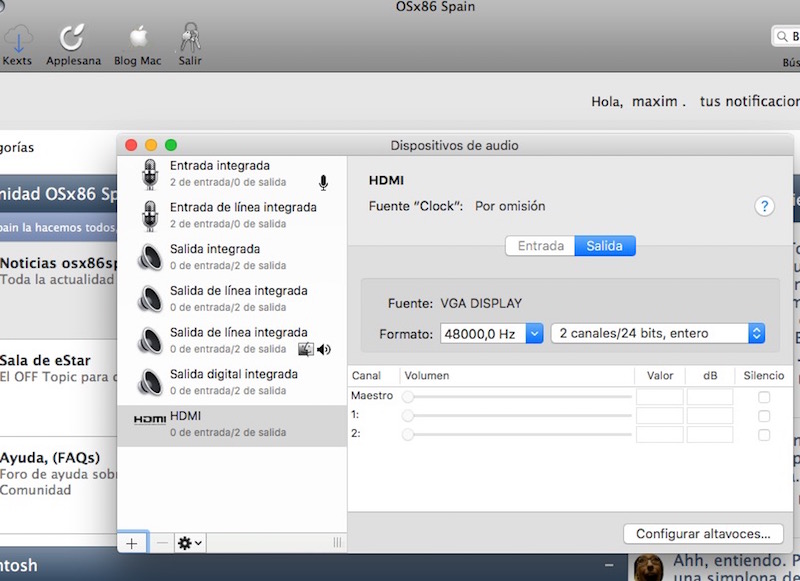The height and width of the screenshot is (581, 800).
Task: Click Configurar altavoces button
Action: click(703, 534)
